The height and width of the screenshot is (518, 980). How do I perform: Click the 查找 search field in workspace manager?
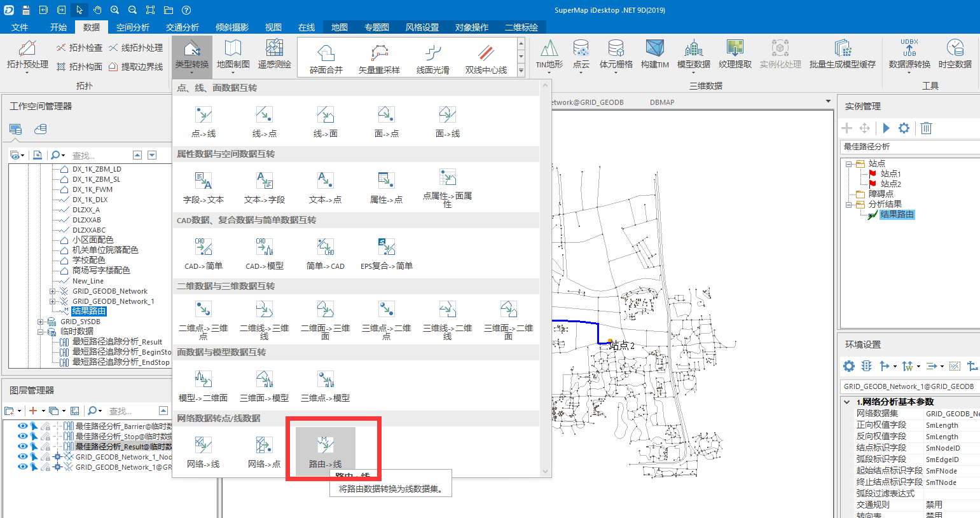99,155
